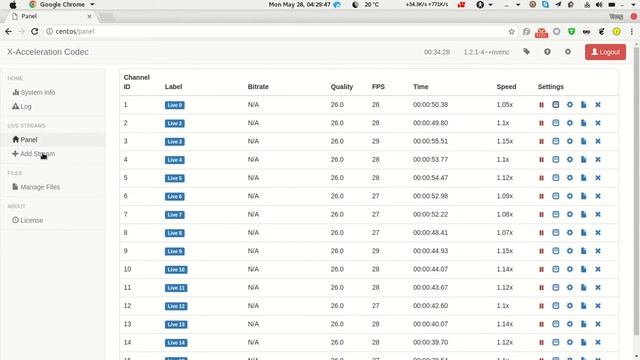Viewport: 640px width, 360px height.
Task: Open the Log page
Action: 22,107
